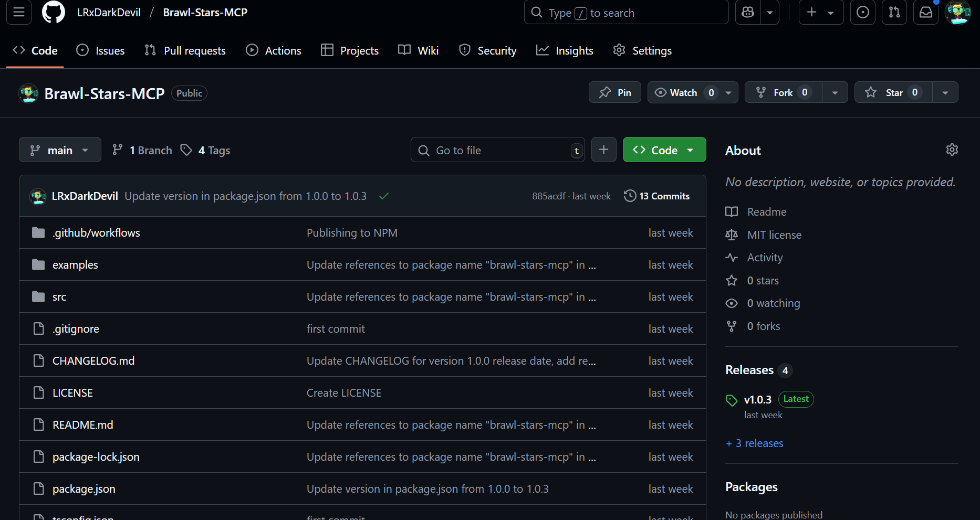Open the Copilot chat icon
This screenshot has width=980, height=520.
[x=748, y=12]
